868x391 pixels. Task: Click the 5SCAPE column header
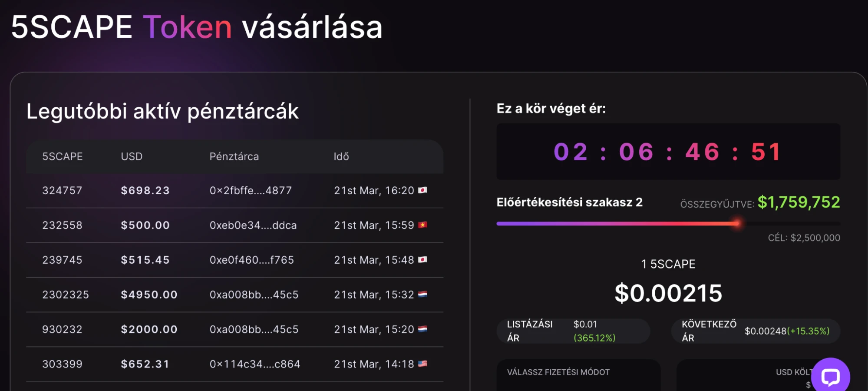(62, 156)
